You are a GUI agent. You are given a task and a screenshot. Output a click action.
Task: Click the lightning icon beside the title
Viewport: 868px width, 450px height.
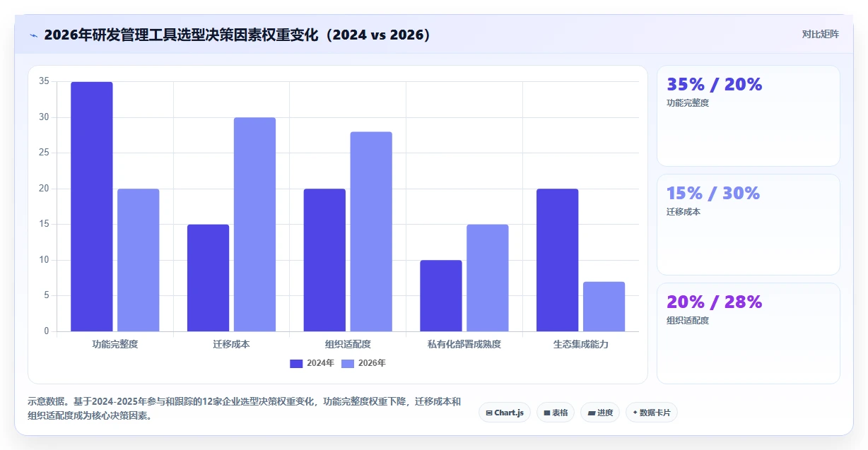(x=34, y=35)
